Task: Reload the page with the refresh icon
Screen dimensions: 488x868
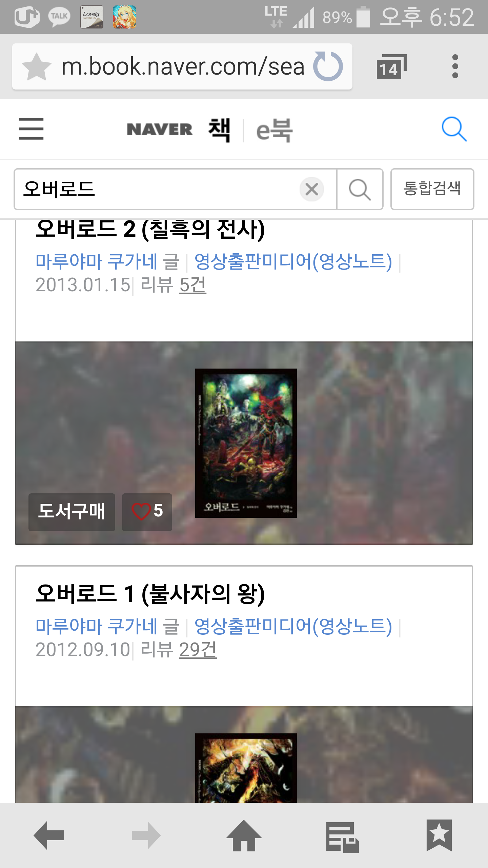Action: tap(328, 66)
